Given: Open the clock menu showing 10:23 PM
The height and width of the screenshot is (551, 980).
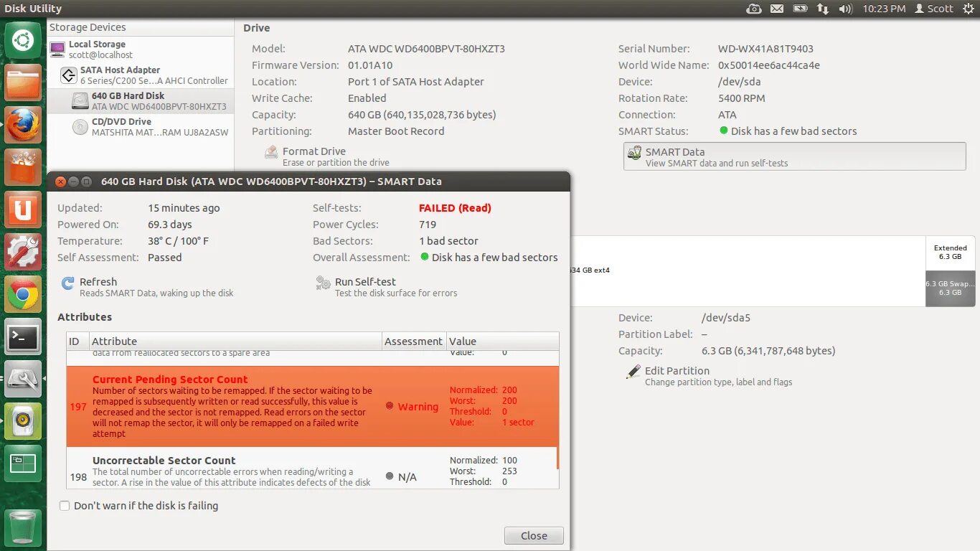Looking at the screenshot, I should 884,9.
